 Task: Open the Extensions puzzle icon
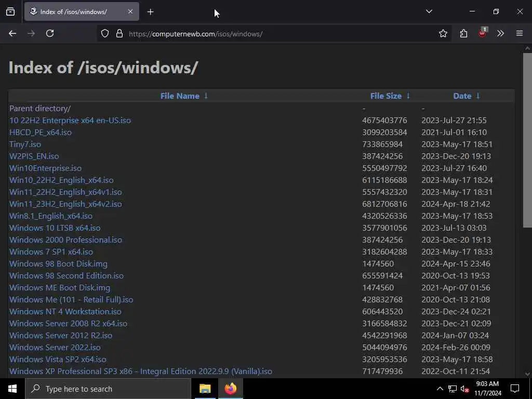(x=463, y=33)
